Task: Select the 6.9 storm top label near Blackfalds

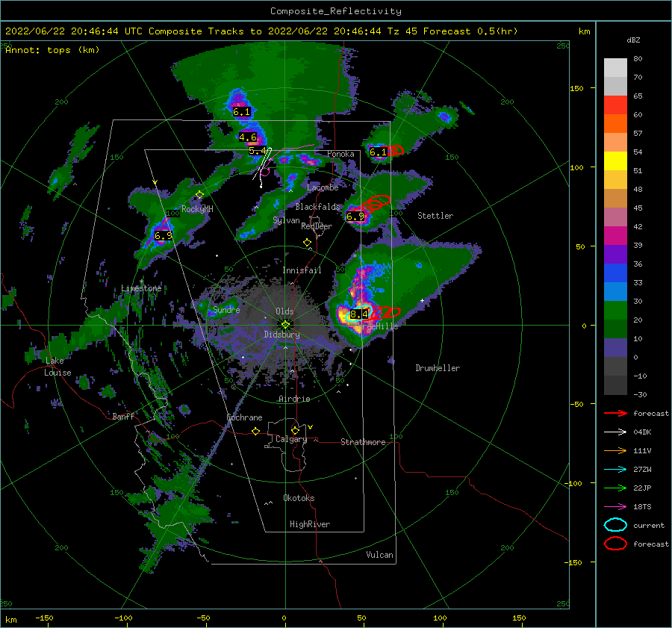Action: tap(355, 217)
